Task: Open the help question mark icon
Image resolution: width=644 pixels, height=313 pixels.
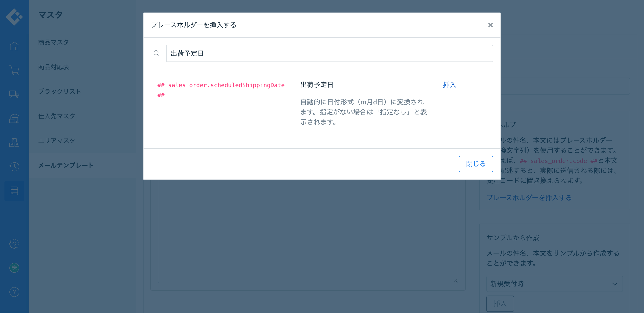Action: 14,292
